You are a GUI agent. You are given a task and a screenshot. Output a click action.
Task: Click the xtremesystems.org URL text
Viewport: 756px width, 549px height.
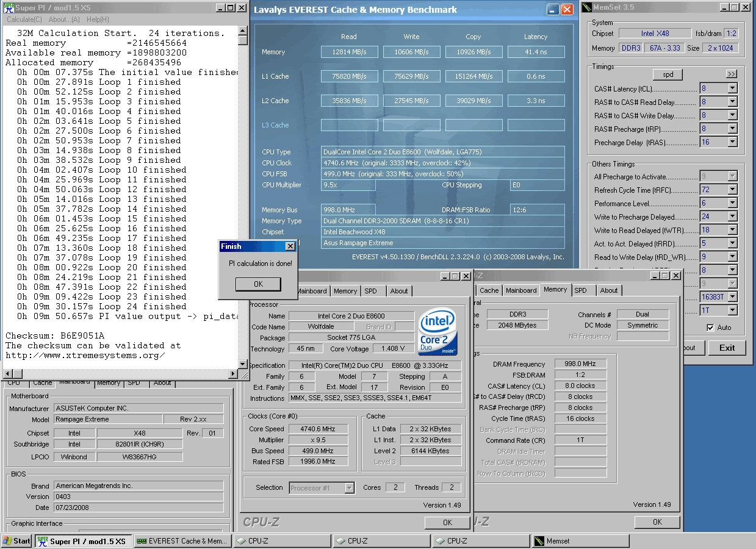point(85,355)
